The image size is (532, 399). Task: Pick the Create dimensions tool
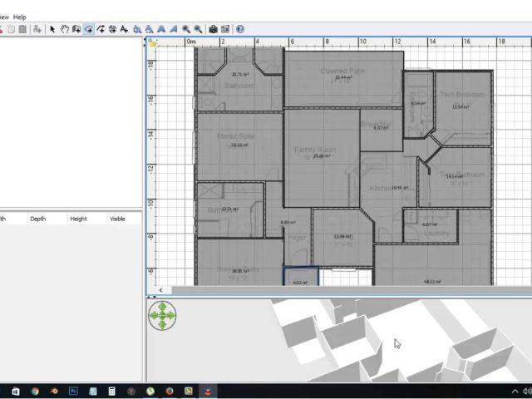pyautogui.click(x=112, y=29)
